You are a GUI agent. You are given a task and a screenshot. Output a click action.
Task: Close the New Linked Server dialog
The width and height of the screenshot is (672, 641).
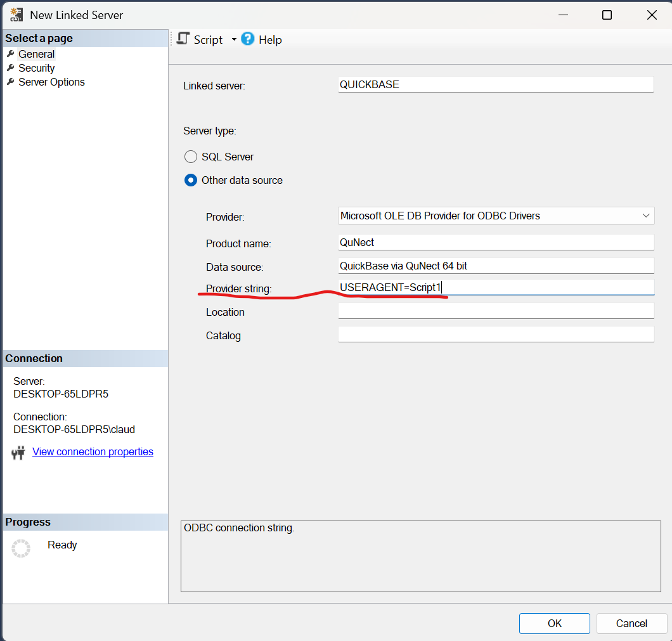[x=652, y=15]
